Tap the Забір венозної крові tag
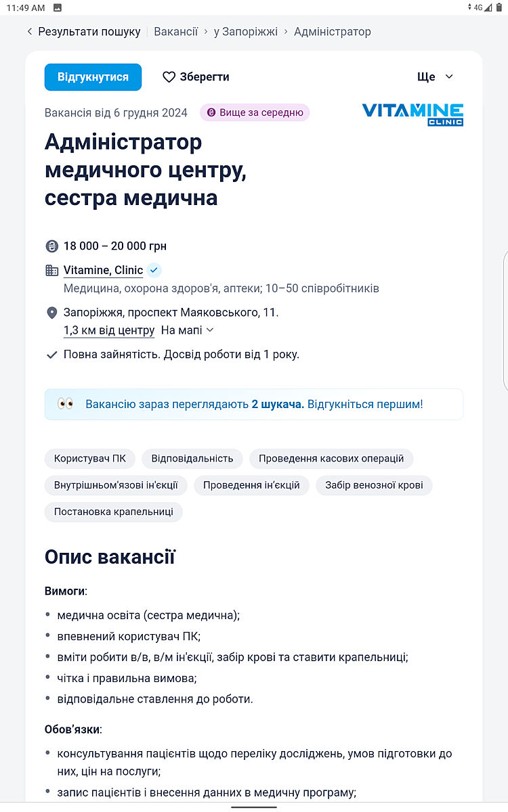Screen dimensions: 508x812 click(x=374, y=485)
